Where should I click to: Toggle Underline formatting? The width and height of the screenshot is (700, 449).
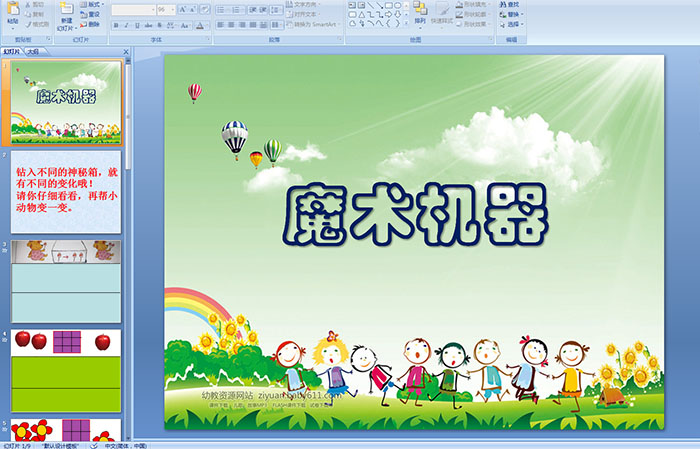[137, 25]
